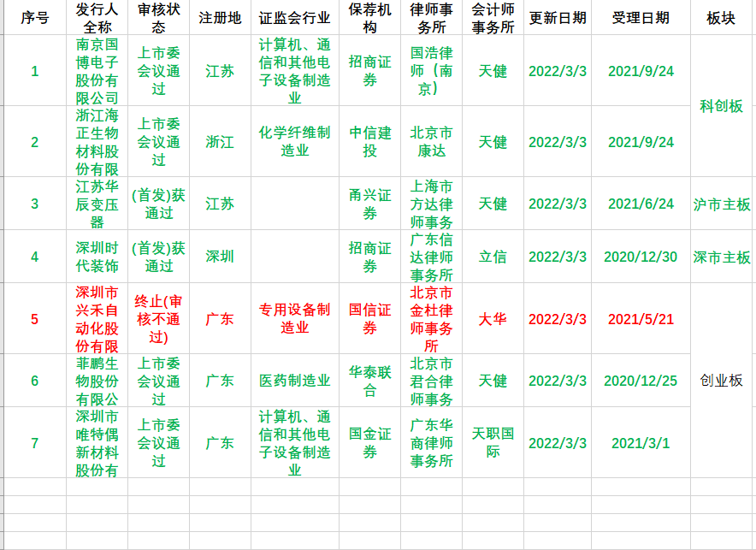Click the 更新日期 header cell
Screen dimensions: 756x550
click(558, 18)
